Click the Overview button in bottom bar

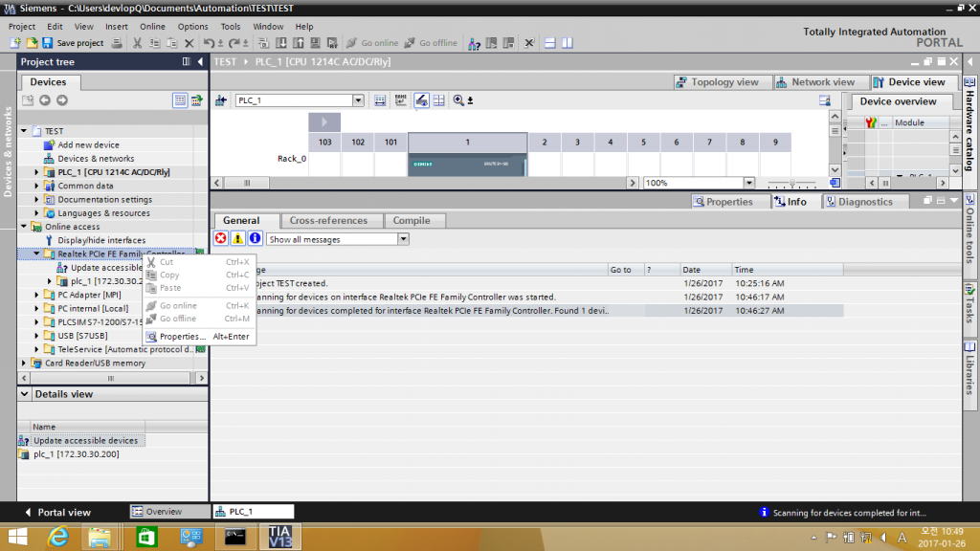[170, 512]
